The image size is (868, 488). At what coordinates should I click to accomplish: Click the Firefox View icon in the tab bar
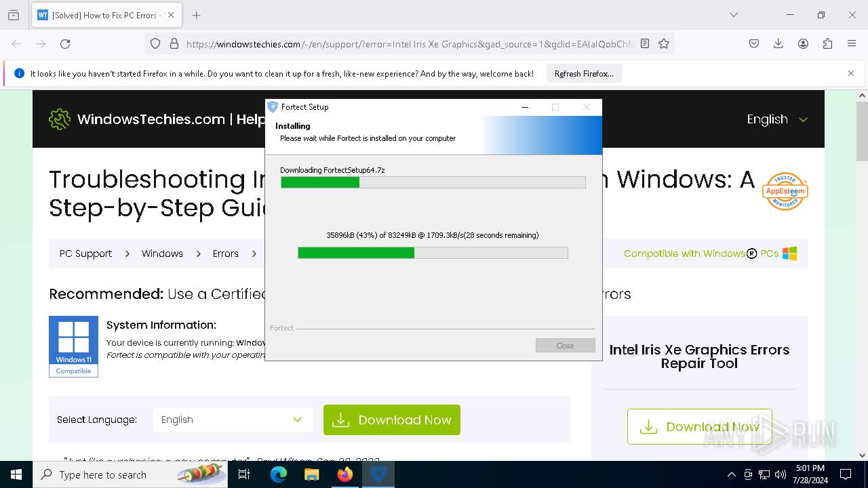tap(14, 15)
